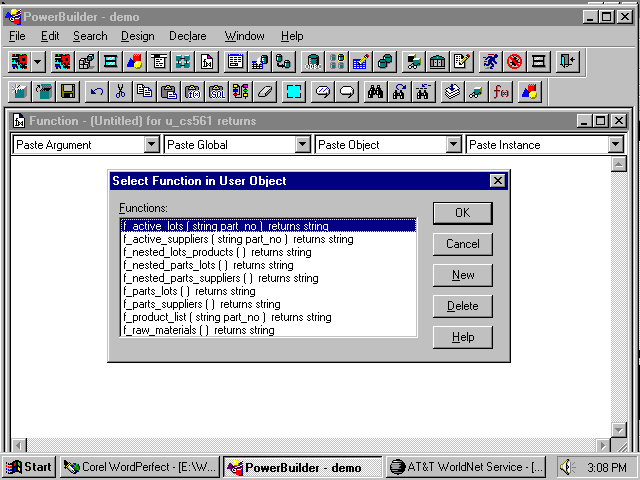Click OK in Select Function dialog
The image size is (640, 480).
click(x=462, y=213)
